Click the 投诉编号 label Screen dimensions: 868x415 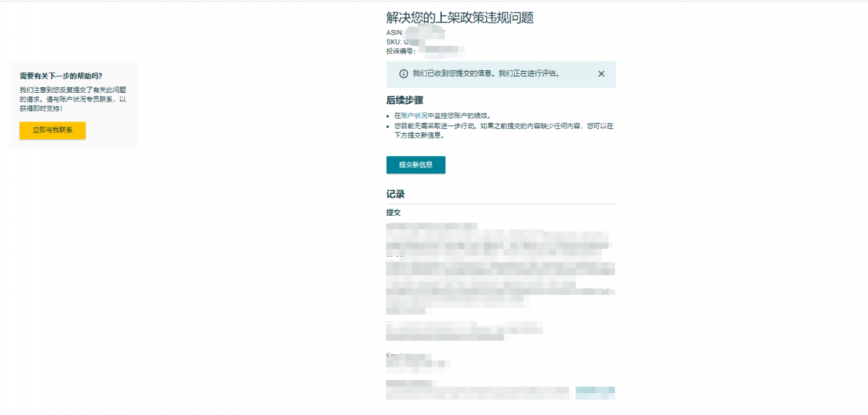point(401,51)
